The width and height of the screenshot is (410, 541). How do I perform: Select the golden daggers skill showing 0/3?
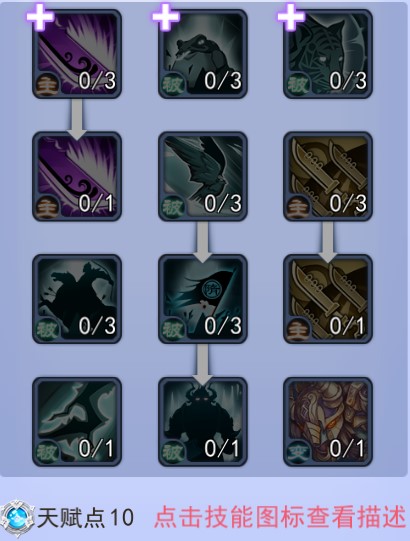pyautogui.click(x=328, y=176)
